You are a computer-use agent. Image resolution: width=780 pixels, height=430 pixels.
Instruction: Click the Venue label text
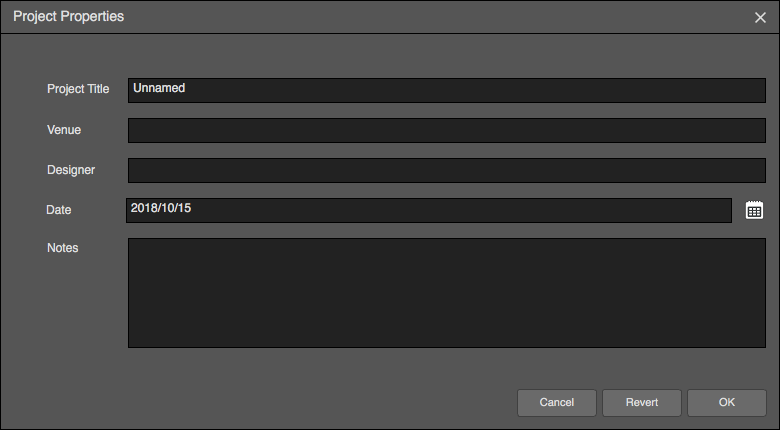(x=64, y=130)
